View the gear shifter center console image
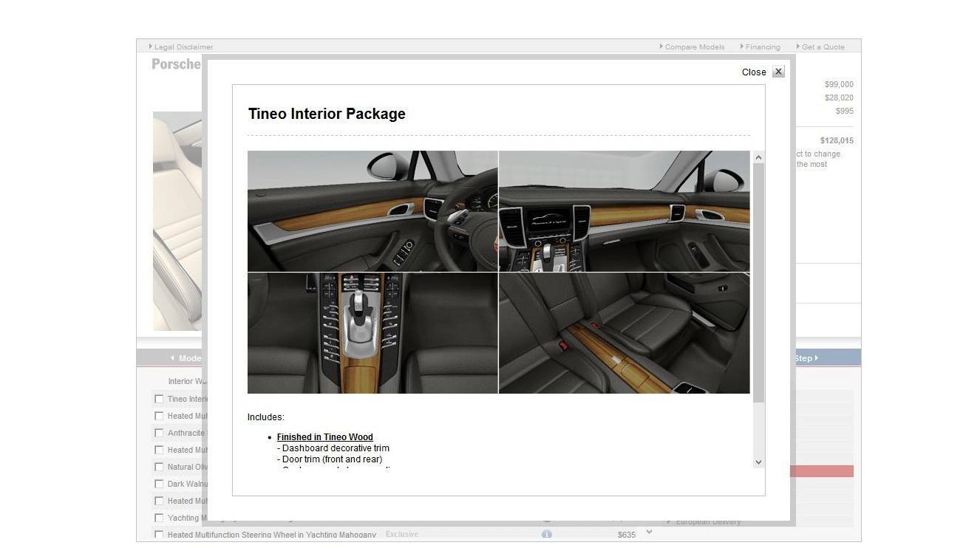This screenshot has width=980, height=548. tap(372, 333)
